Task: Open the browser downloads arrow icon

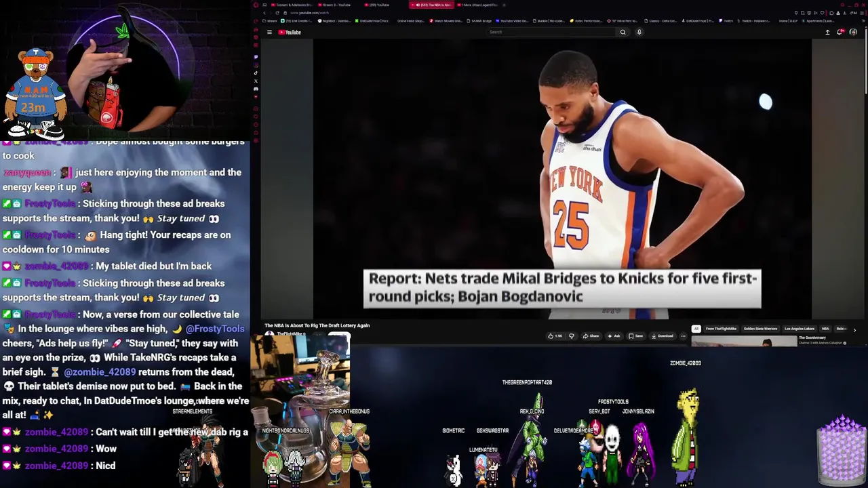Action: pyautogui.click(x=844, y=13)
